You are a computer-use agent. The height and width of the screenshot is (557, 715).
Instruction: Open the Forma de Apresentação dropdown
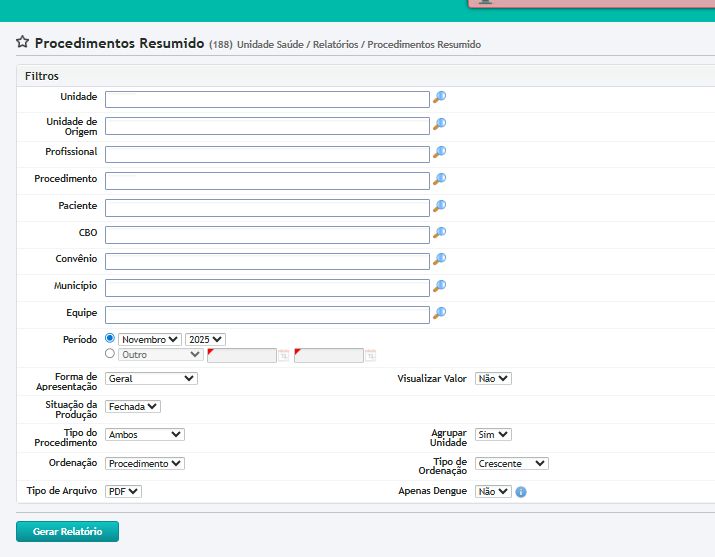[x=151, y=379]
